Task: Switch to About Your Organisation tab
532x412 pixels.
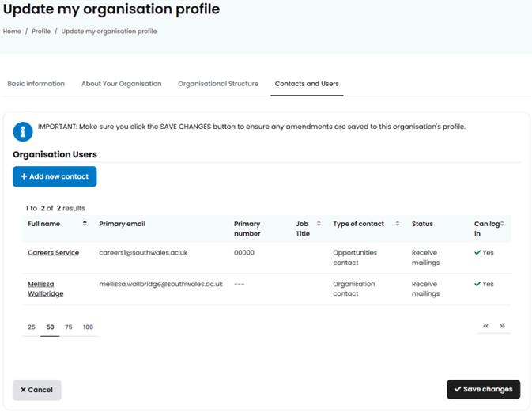Action: point(121,84)
